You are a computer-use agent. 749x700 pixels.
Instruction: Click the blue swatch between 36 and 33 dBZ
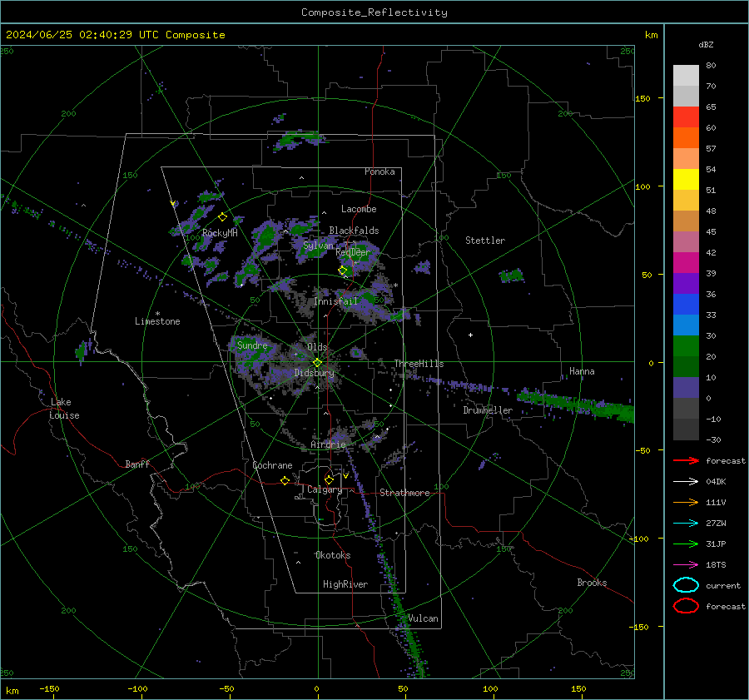[x=686, y=305]
